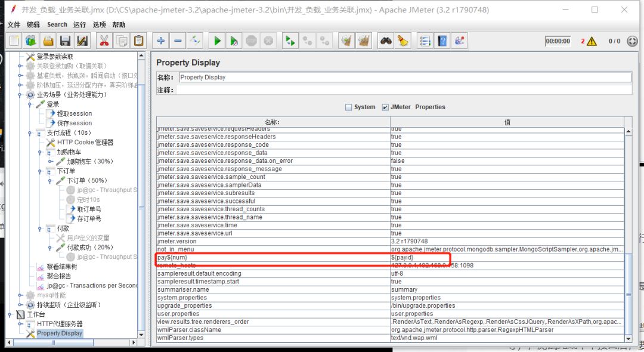Click the ${payid} value cell
This screenshot has width=644, height=352.
[x=507, y=258]
